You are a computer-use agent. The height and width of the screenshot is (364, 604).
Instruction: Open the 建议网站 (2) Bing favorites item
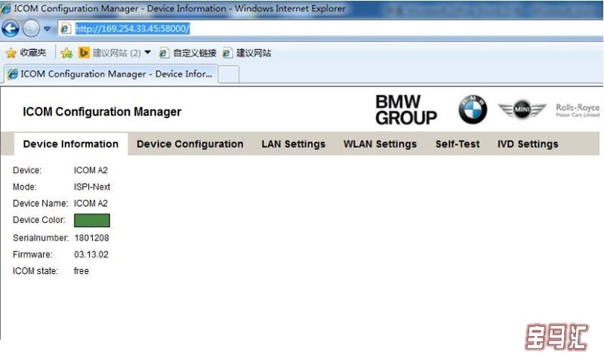[109, 53]
